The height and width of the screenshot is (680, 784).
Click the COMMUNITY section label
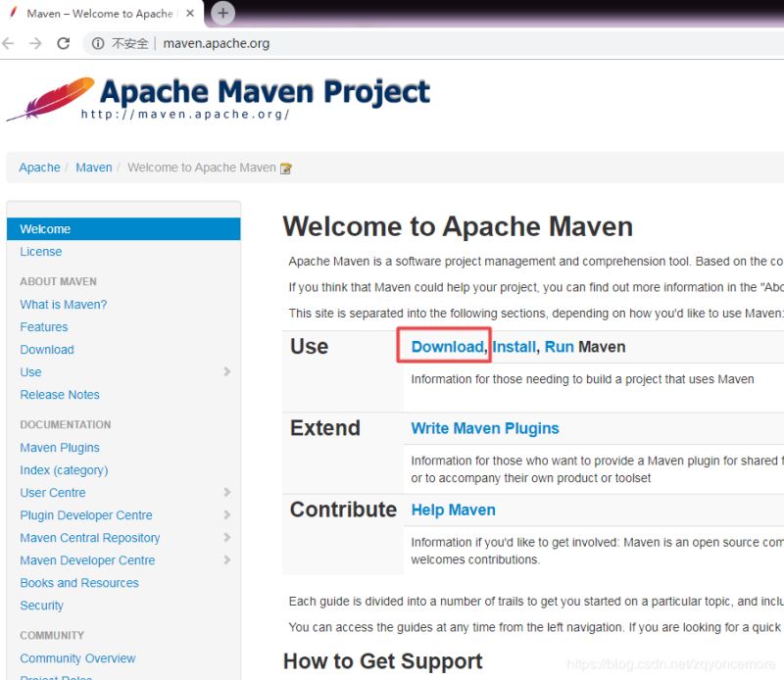[52, 636]
